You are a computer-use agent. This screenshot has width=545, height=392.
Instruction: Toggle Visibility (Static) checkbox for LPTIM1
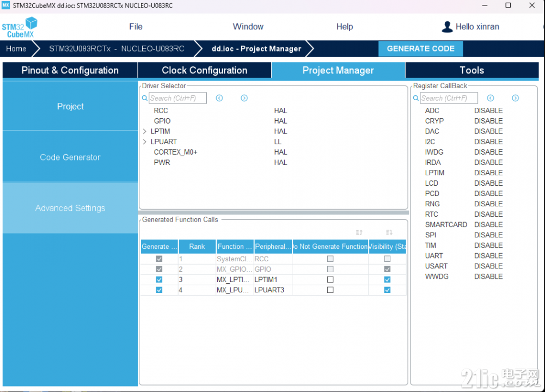[x=387, y=280]
